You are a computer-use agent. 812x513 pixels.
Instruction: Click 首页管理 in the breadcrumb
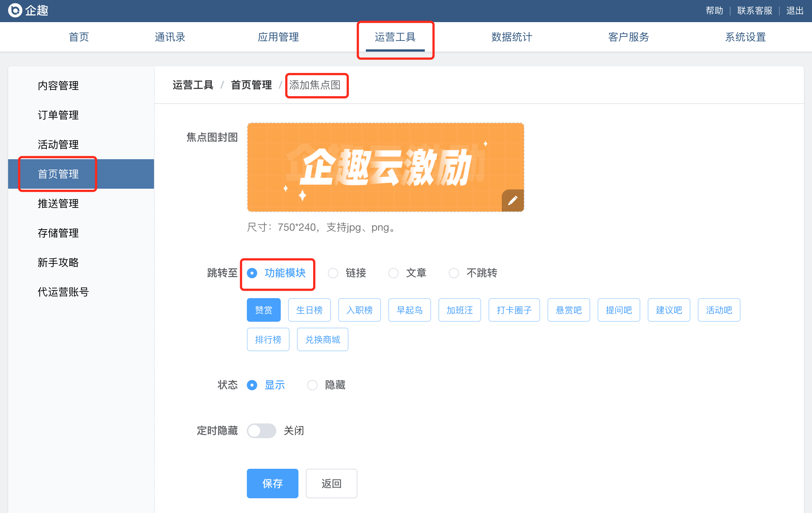click(251, 85)
